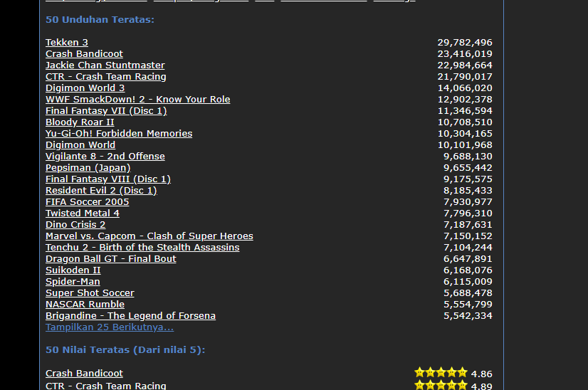Open the FIFA Soccer 2005 link
This screenshot has height=390, width=588.
point(88,201)
